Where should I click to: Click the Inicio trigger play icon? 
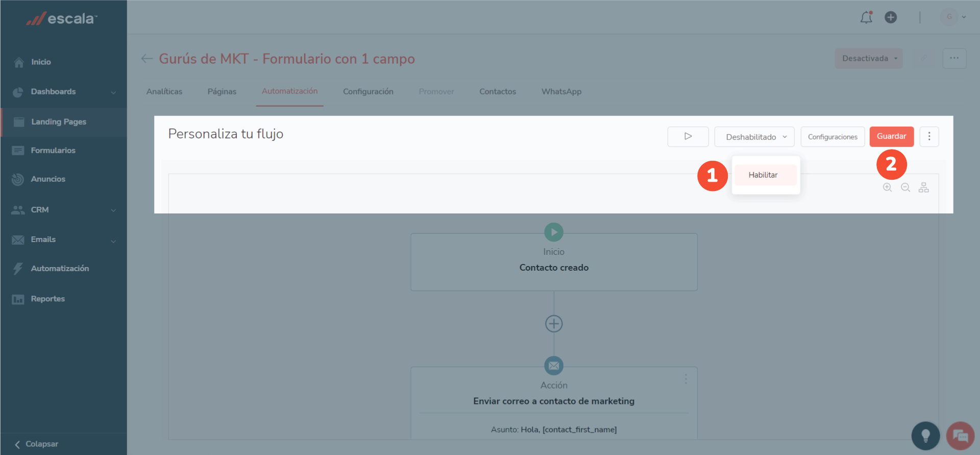pyautogui.click(x=554, y=232)
